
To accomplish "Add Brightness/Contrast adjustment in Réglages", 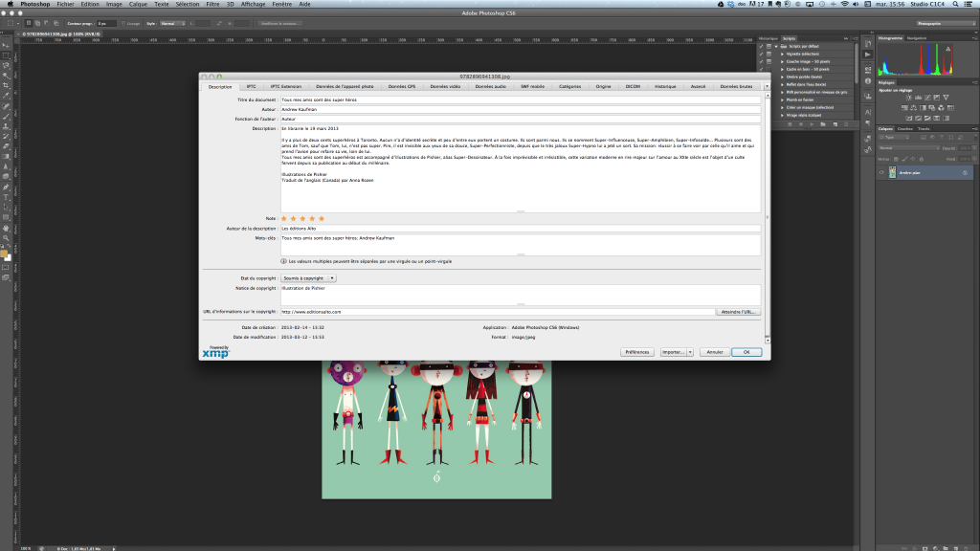I will pos(909,99).
